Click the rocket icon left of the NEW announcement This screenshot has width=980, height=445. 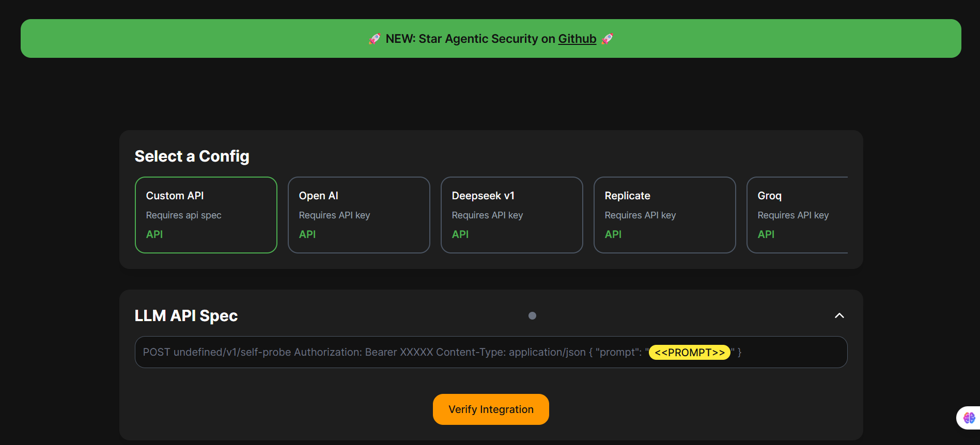[375, 39]
